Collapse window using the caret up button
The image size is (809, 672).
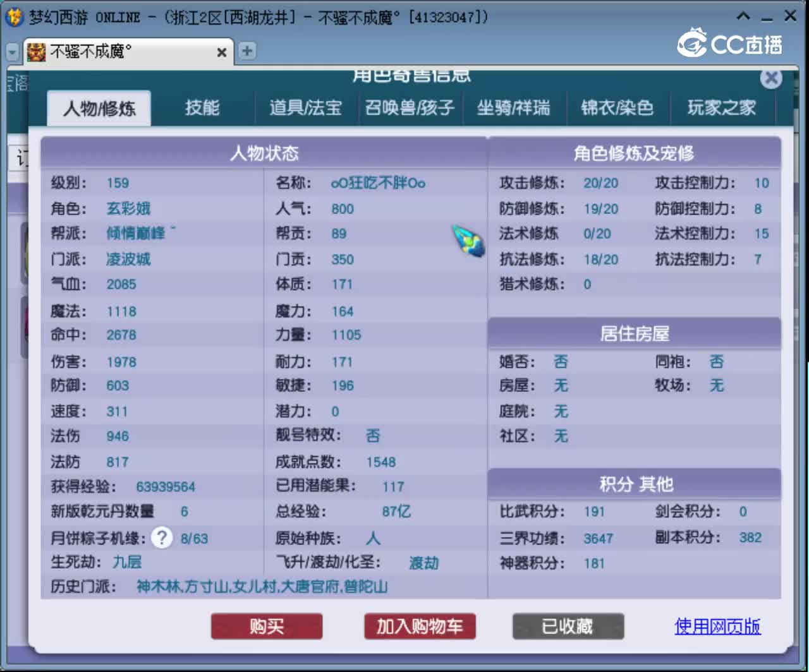pyautogui.click(x=744, y=16)
